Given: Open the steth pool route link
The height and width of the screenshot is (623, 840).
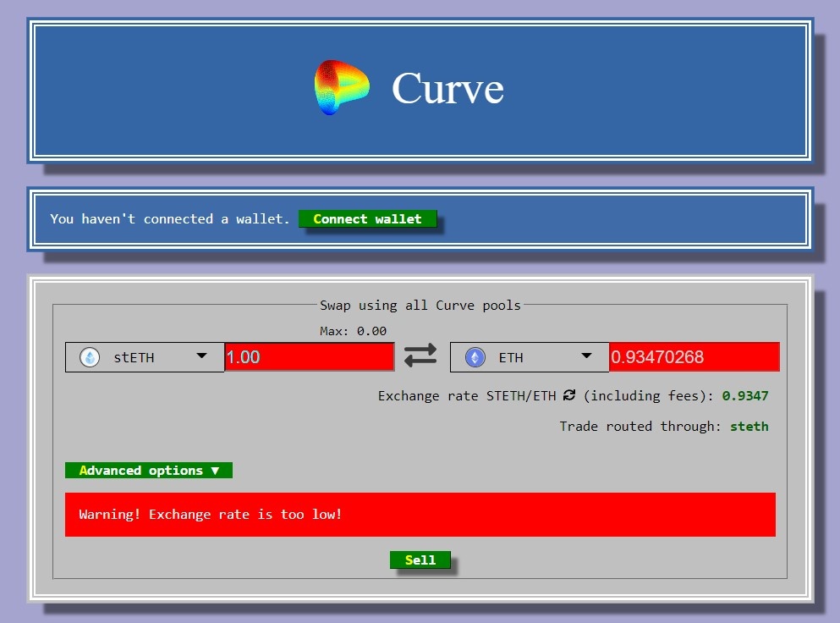Looking at the screenshot, I should (x=749, y=427).
